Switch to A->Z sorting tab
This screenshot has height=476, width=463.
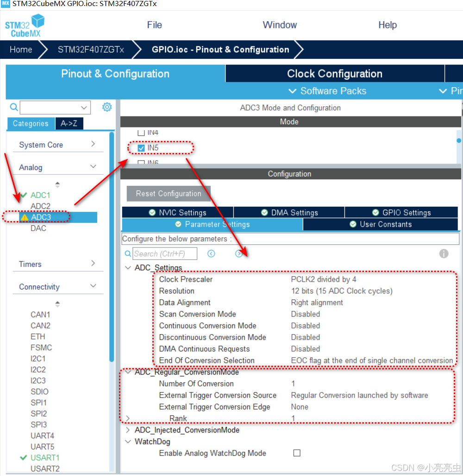tap(69, 124)
